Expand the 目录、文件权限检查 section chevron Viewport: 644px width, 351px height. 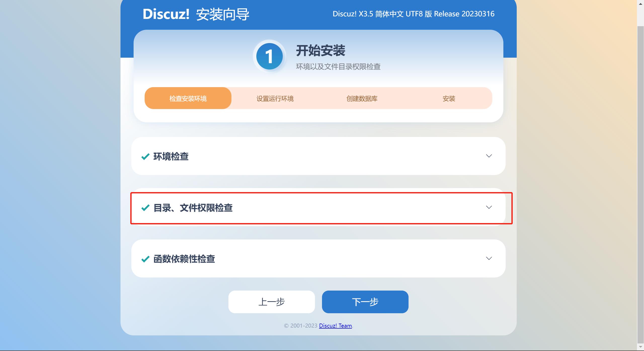(x=489, y=207)
